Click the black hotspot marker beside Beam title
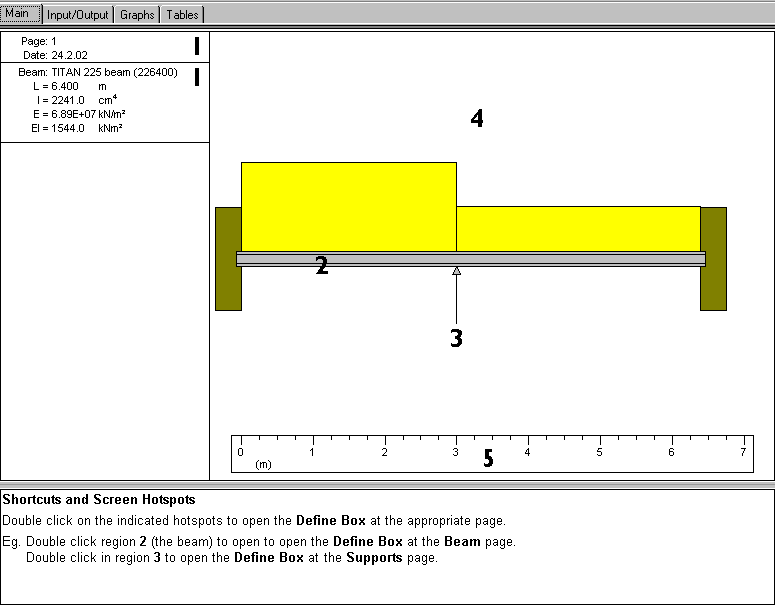 tap(197, 77)
